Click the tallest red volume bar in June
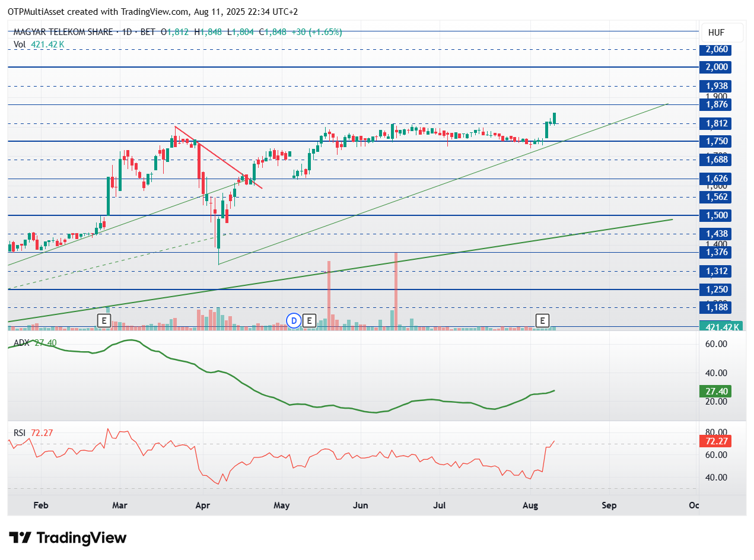The image size is (754, 560). click(396, 289)
